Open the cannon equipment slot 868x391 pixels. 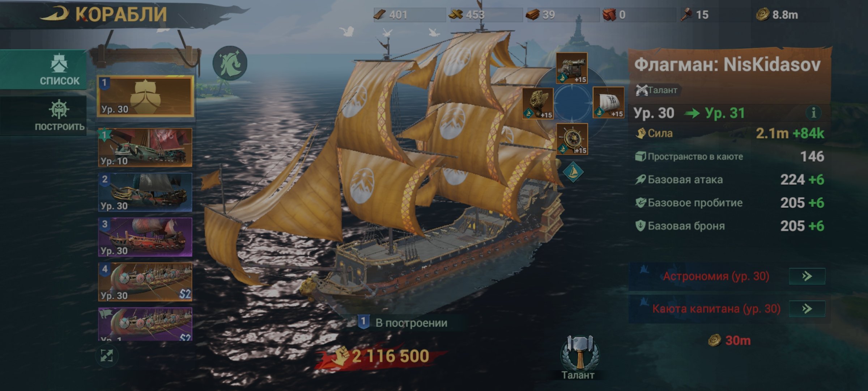[571, 68]
